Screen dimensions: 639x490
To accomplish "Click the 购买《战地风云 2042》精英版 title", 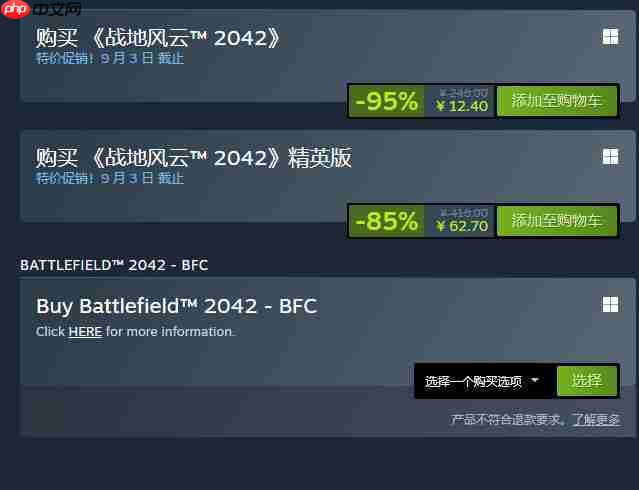I will (x=194, y=157).
